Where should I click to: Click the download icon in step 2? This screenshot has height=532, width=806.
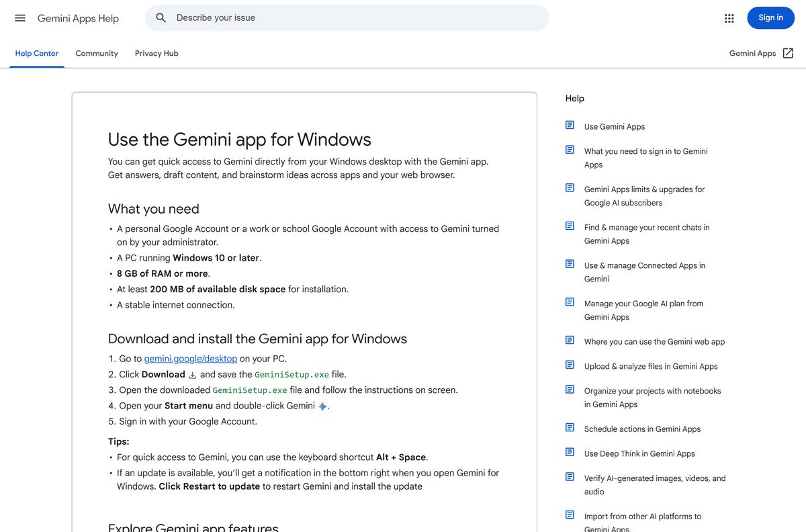(192, 375)
